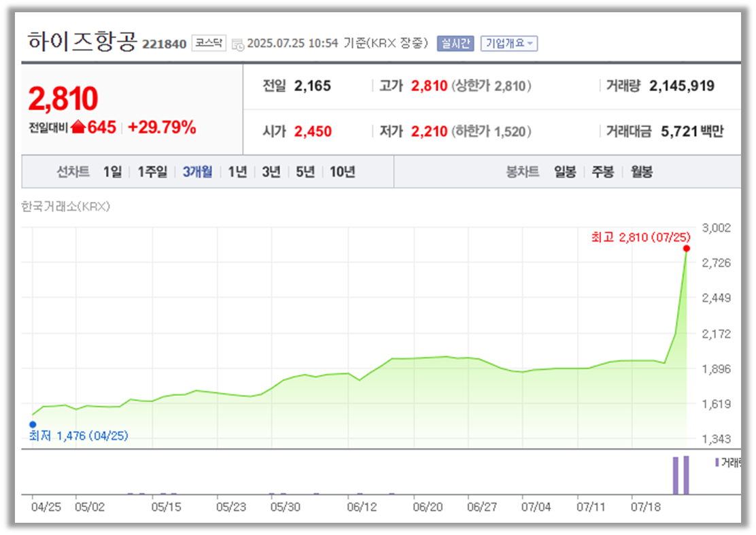Click the 코스닥 market label
Image resolution: width=756 pixels, height=535 pixels.
(209, 43)
